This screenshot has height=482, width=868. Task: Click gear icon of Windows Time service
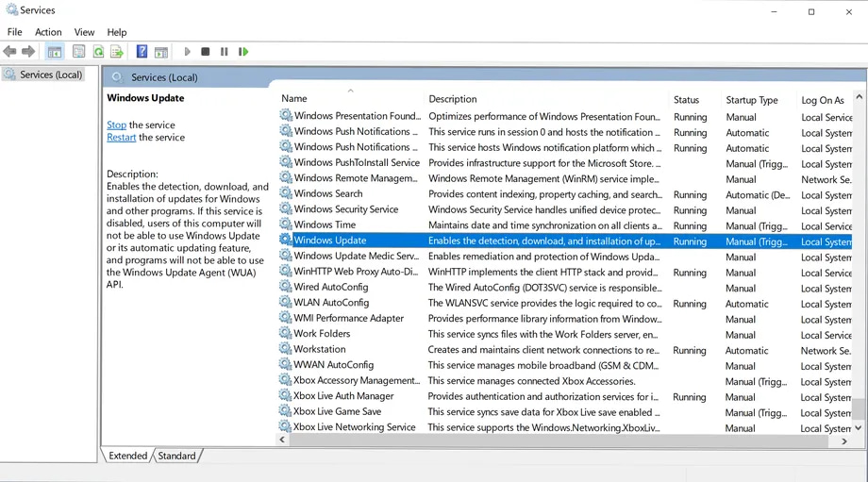click(x=286, y=224)
